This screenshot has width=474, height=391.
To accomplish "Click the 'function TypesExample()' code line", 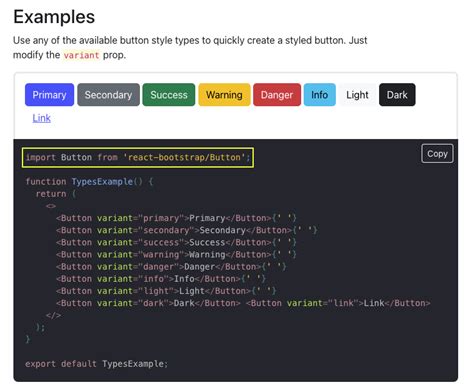I will [x=89, y=182].
